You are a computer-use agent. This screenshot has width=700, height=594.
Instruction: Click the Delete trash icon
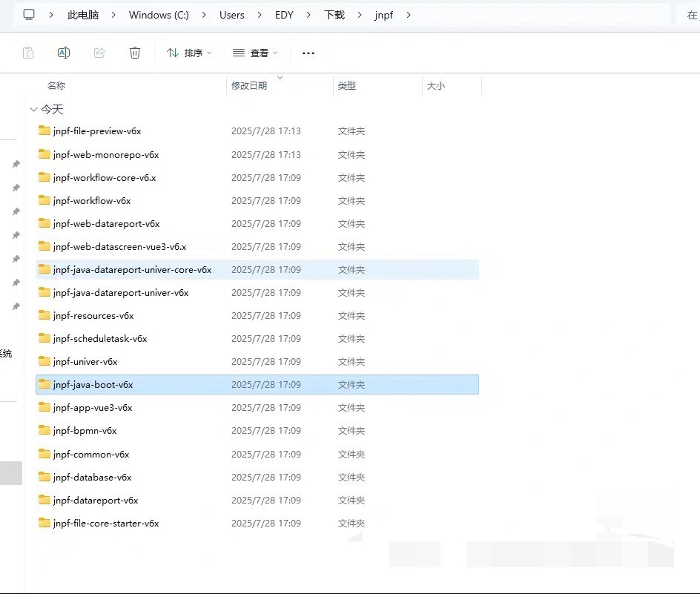[x=135, y=53]
